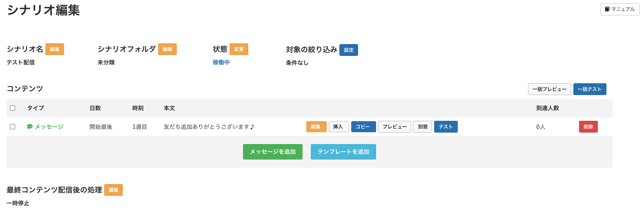Click the blue テスト button in row
The height and width of the screenshot is (213, 644).
(x=446, y=127)
